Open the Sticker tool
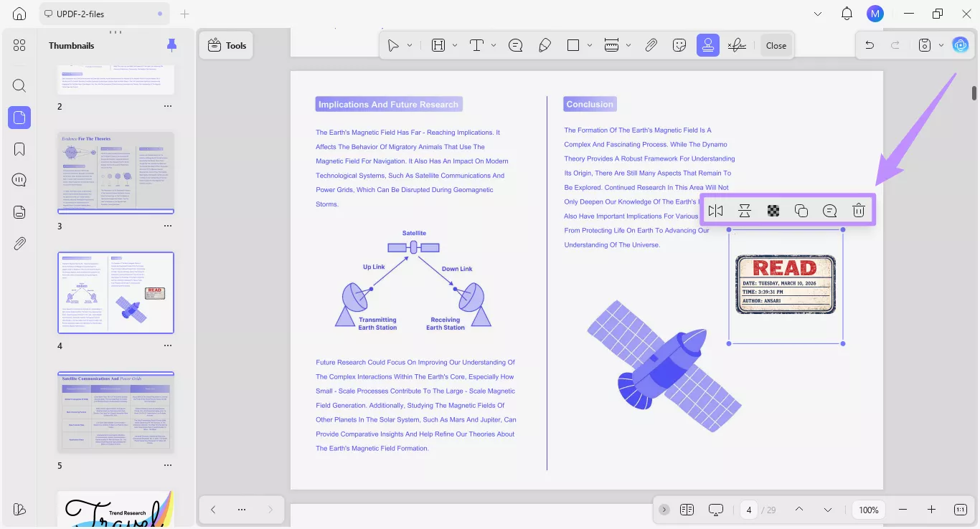 coord(679,44)
